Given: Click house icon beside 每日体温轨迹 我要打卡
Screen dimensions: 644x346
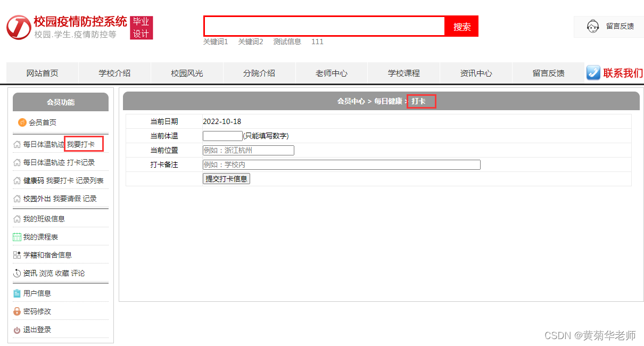Looking at the screenshot, I should (17, 144).
